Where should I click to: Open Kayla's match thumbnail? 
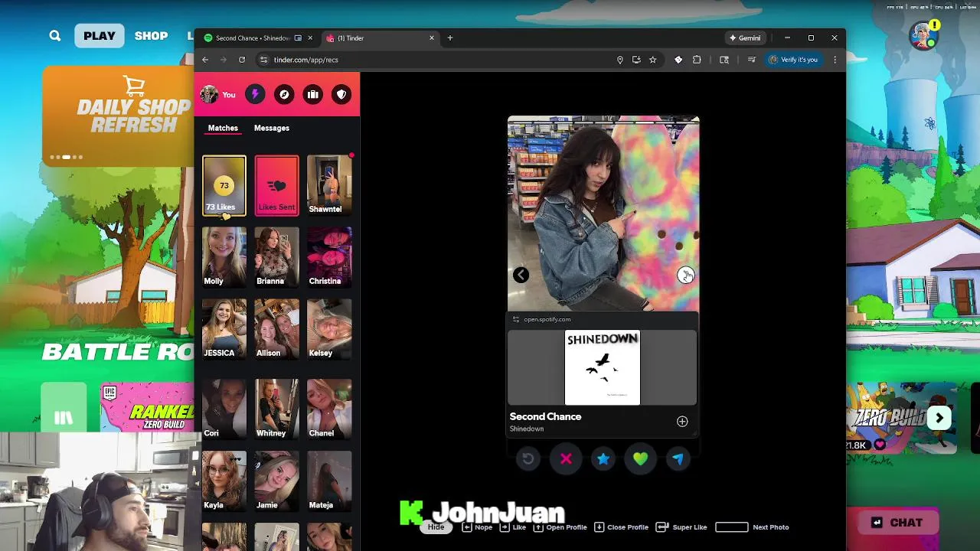(224, 481)
